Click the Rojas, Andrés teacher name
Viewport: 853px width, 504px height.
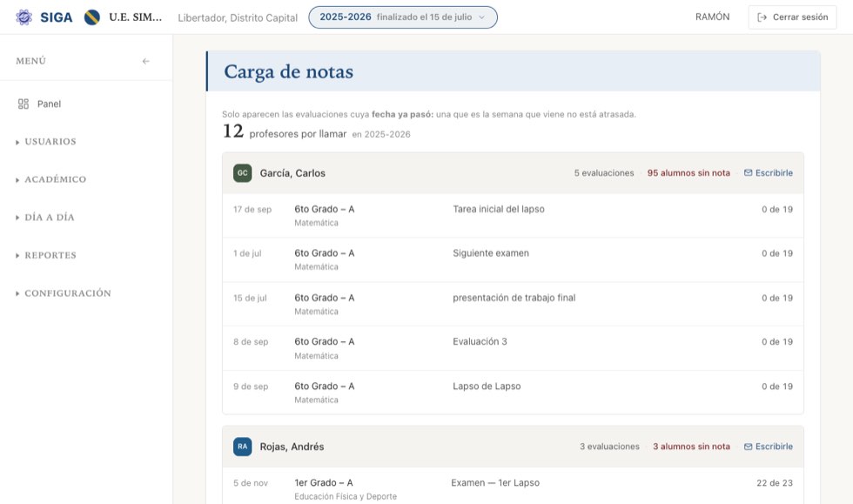point(292,447)
